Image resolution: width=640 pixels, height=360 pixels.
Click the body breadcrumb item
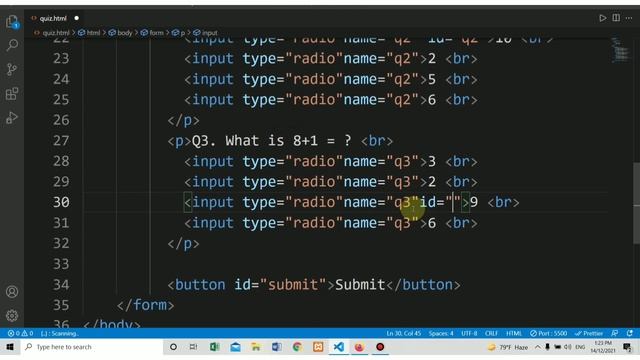coord(120,33)
